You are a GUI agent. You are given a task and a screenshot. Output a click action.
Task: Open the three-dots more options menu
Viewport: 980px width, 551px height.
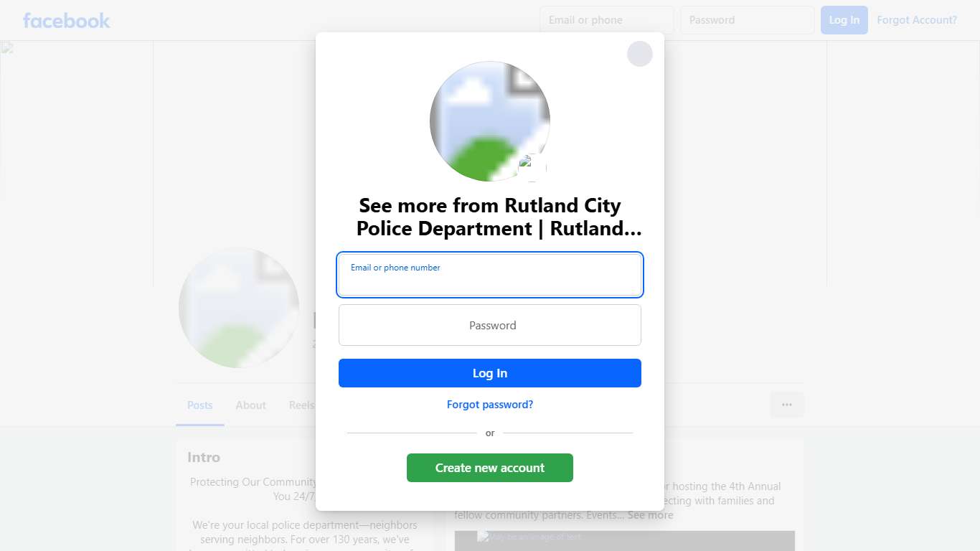click(x=786, y=405)
